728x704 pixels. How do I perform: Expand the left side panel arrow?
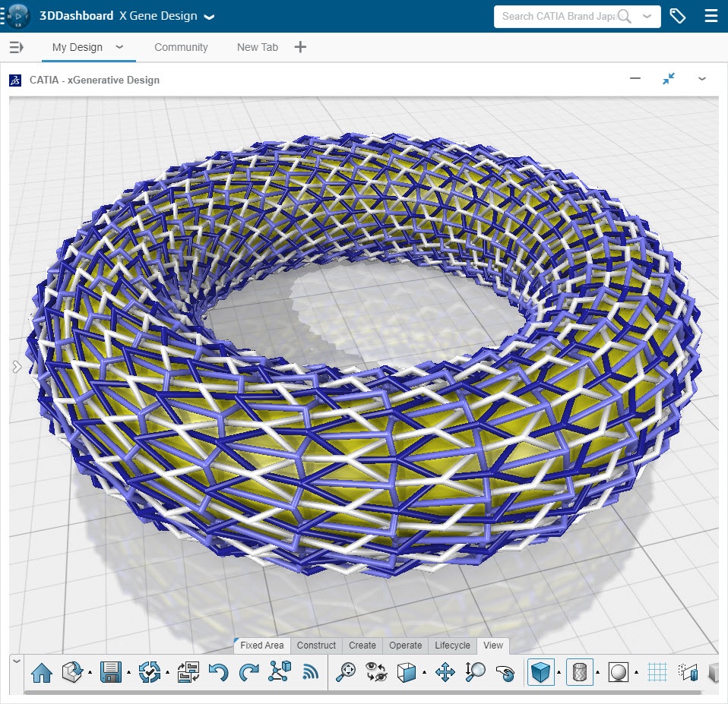(17, 367)
